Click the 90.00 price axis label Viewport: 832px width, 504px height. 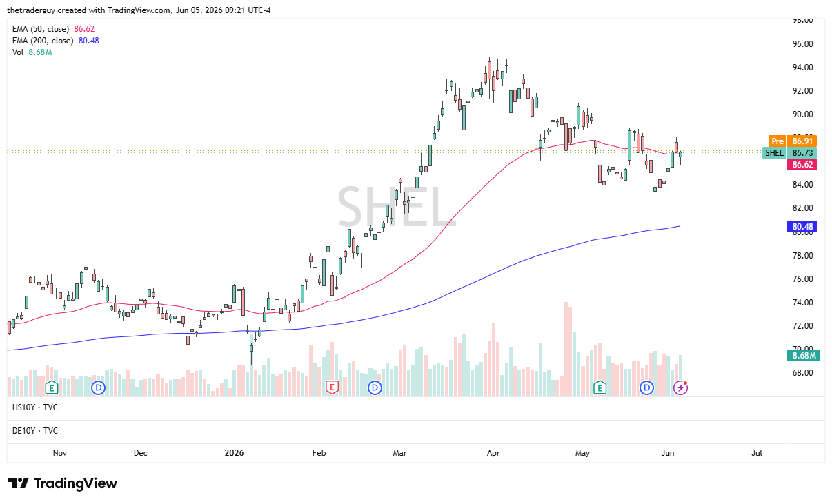pyautogui.click(x=802, y=114)
